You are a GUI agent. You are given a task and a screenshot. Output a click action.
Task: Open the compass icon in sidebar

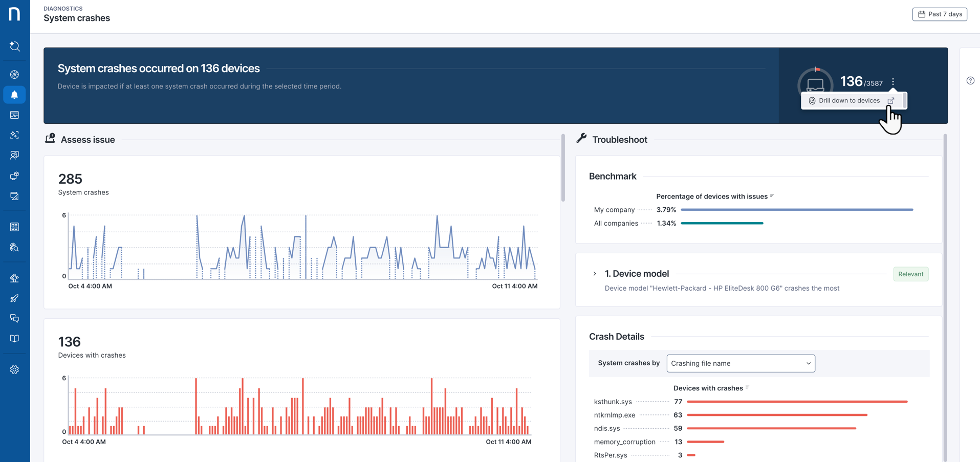coord(14,75)
